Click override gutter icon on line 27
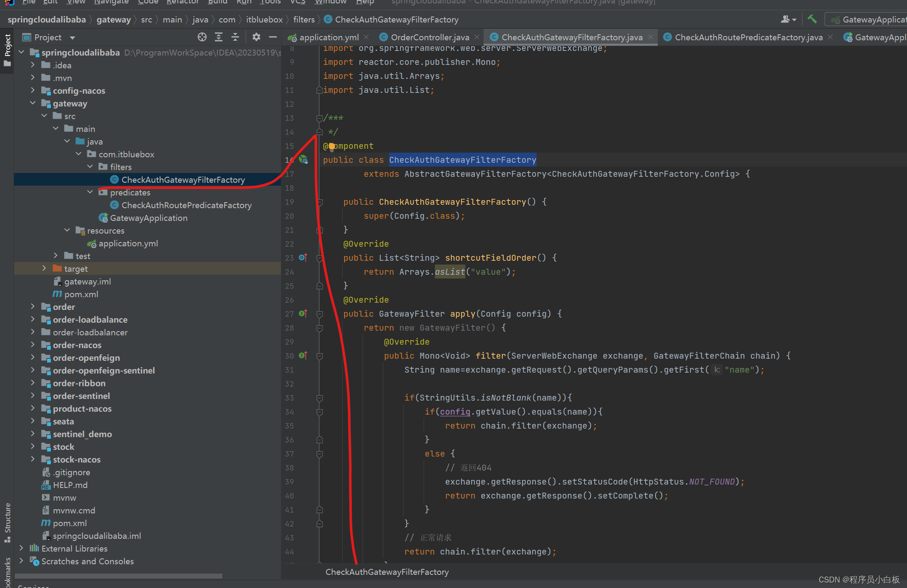This screenshot has height=588, width=907. coord(303,314)
